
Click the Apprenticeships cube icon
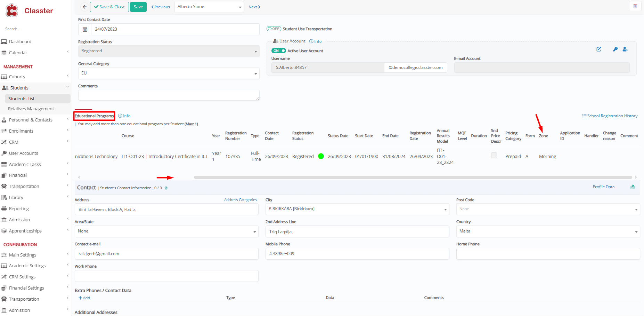pyautogui.click(x=4, y=231)
